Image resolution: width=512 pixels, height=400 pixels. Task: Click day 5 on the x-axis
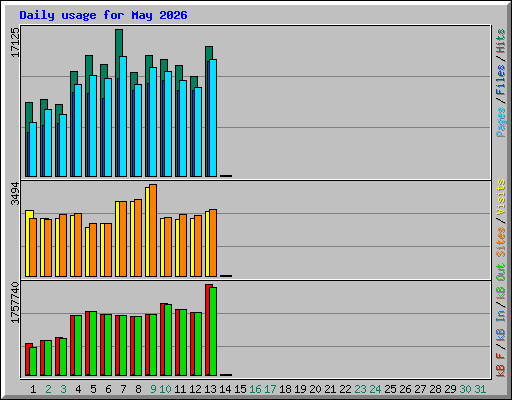click(x=93, y=389)
